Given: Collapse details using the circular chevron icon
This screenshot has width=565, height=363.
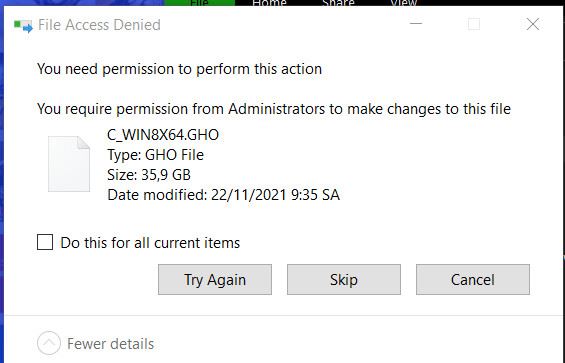Looking at the screenshot, I should point(49,343).
